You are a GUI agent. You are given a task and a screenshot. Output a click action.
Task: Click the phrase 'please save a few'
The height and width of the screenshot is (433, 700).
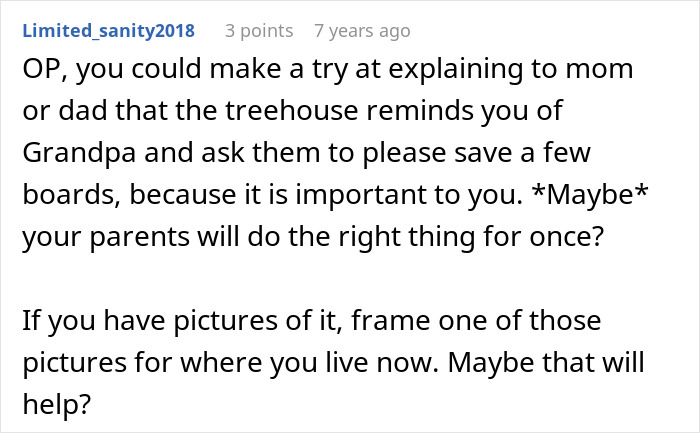click(476, 153)
